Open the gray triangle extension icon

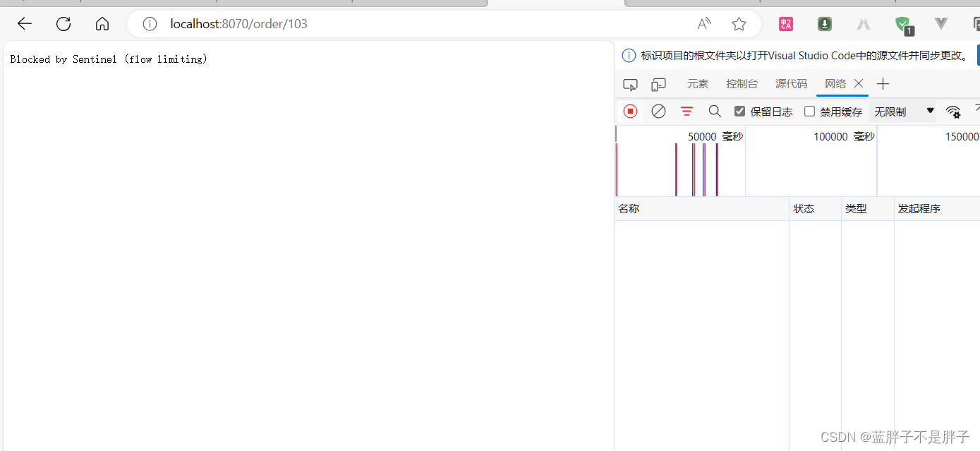click(864, 24)
